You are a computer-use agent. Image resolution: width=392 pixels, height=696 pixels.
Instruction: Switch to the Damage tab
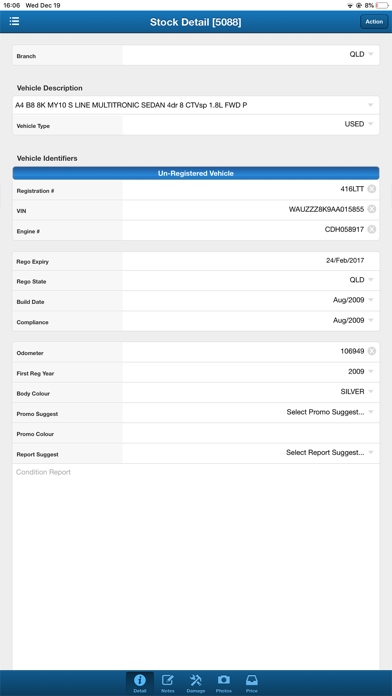[x=196, y=684]
